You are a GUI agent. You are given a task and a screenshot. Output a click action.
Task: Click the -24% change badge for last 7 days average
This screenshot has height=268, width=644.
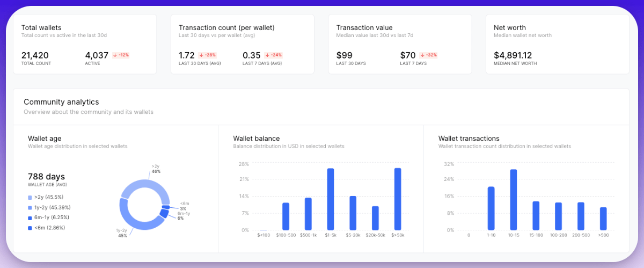273,55
